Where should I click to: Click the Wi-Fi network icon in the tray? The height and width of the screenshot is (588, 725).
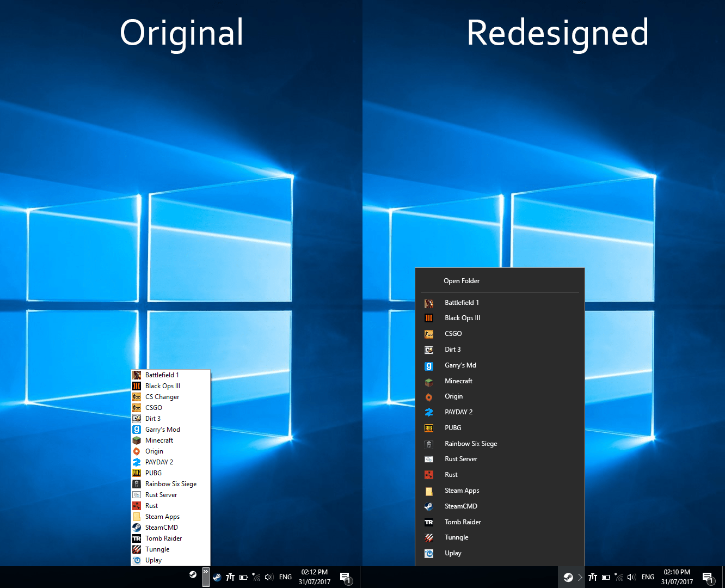[619, 577]
